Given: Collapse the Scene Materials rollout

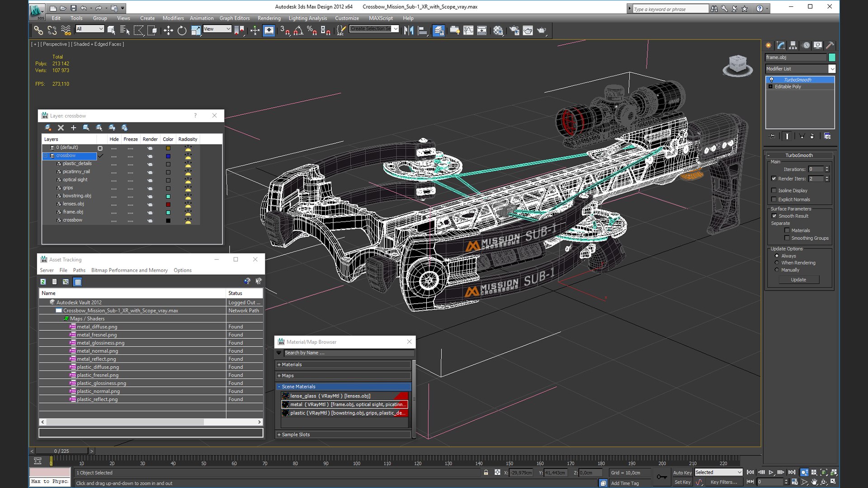Looking at the screenshot, I should (344, 387).
